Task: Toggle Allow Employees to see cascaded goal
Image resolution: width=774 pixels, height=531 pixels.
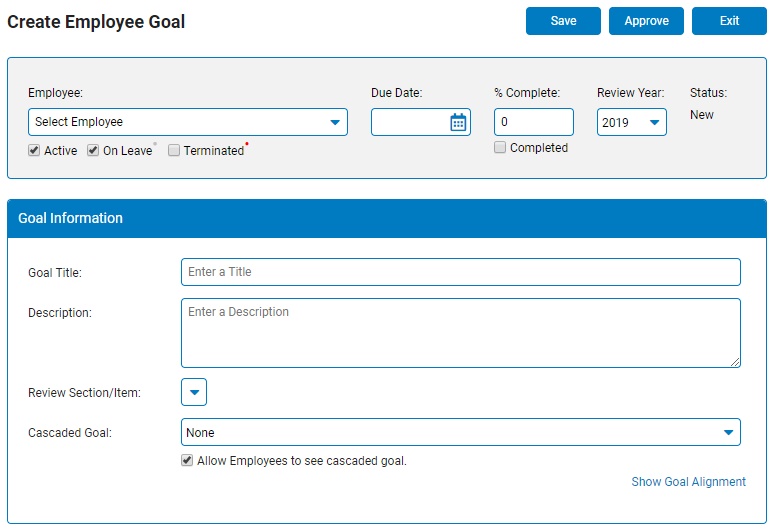Action: click(x=187, y=460)
